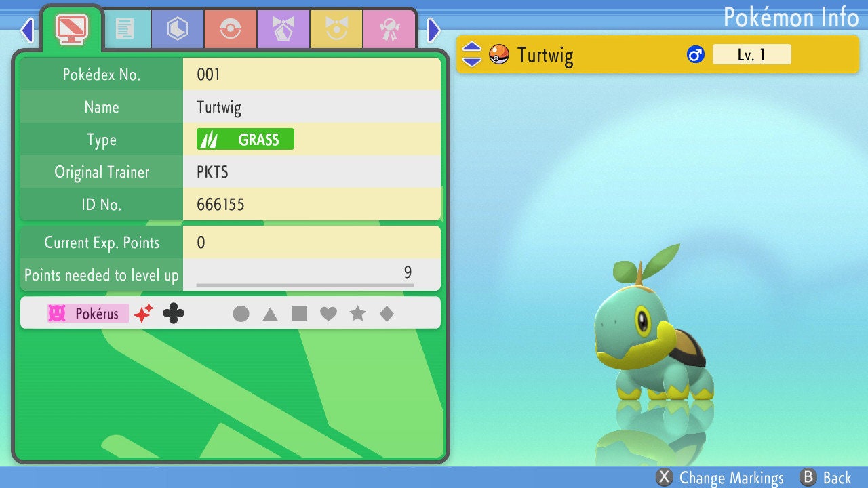Open the pink ribbons tab
Viewport: 868px width, 488px height.
[389, 29]
